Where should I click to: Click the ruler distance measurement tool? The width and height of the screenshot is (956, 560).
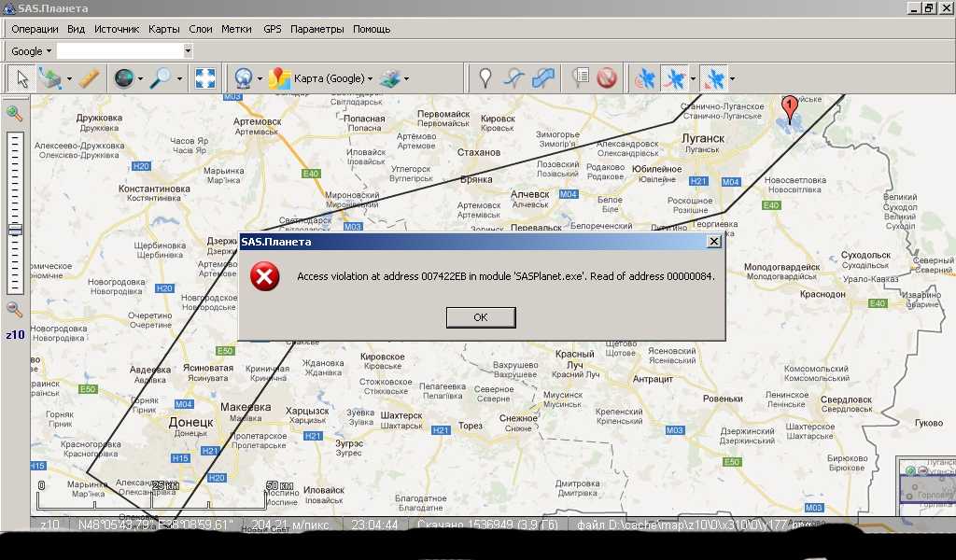tap(90, 79)
